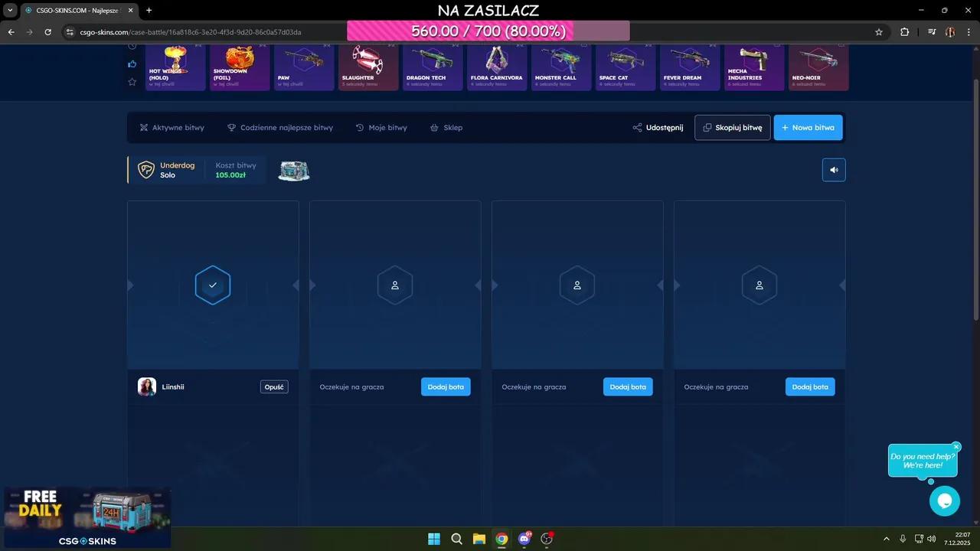Open the PAW skin drop card
This screenshot has width=980, height=551.
click(304, 67)
